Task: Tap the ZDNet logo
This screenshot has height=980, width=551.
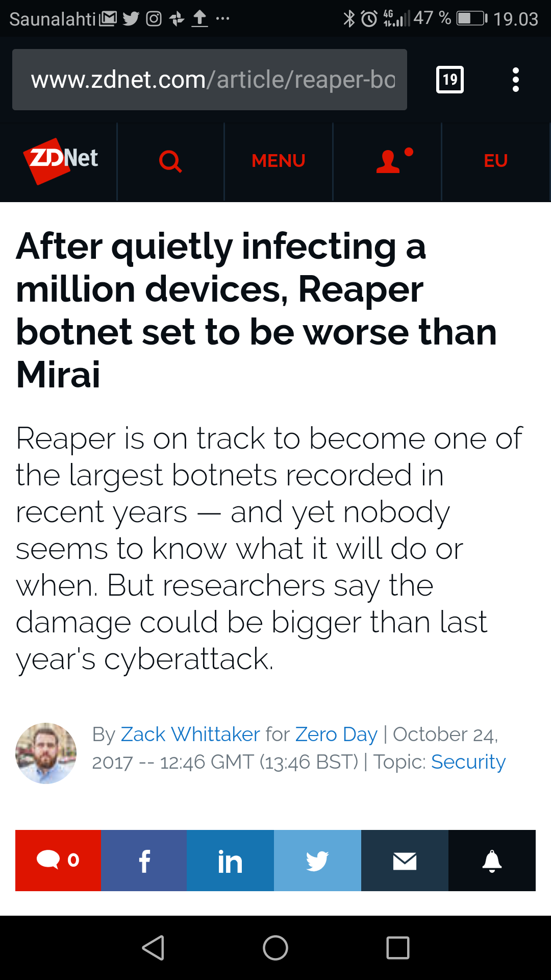Action: pos(61,160)
